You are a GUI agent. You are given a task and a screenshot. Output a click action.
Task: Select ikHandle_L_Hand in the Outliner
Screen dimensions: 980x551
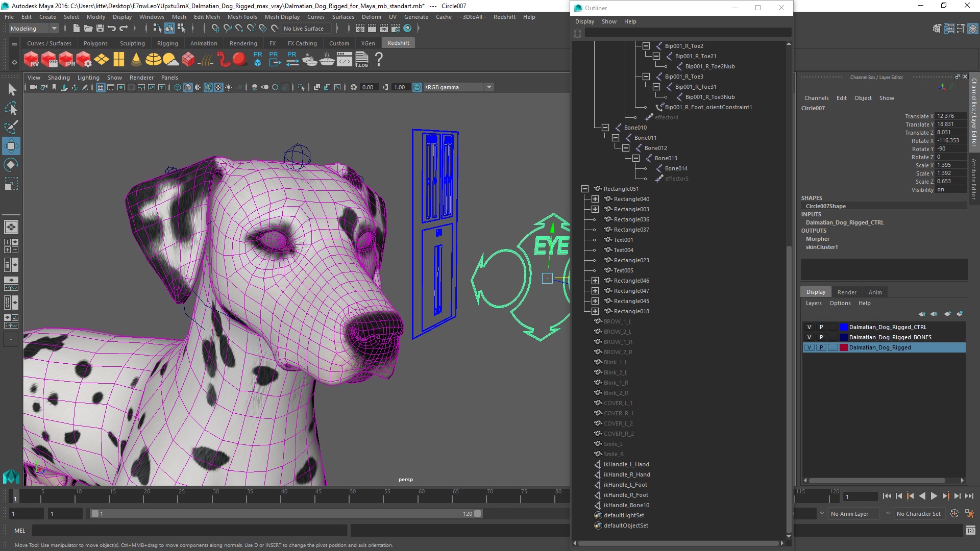(626, 464)
